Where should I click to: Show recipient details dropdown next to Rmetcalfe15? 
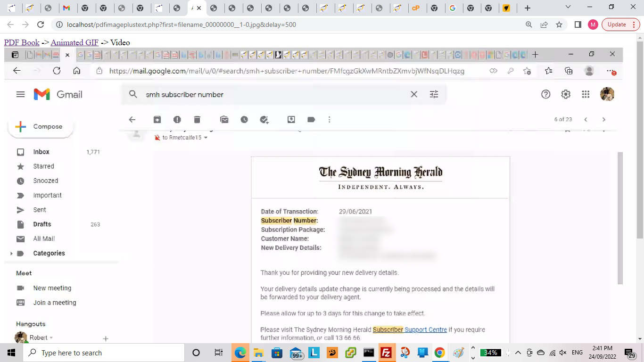tap(206, 138)
